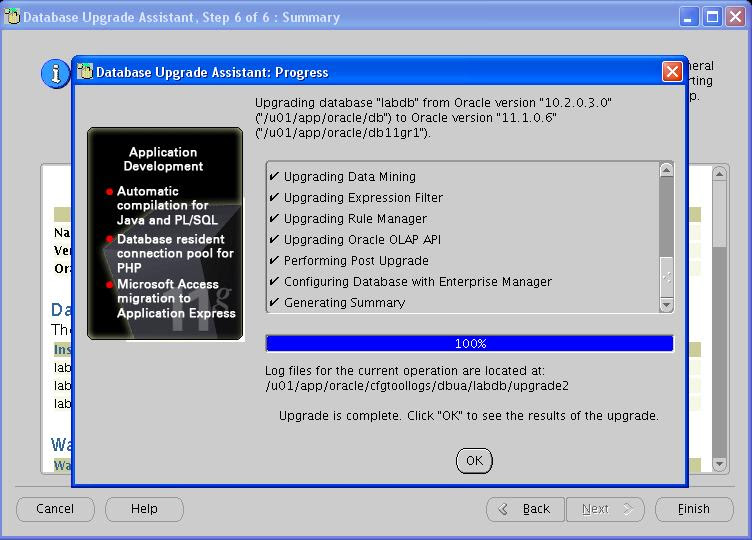Click the scroll-down arrow in the Summary window
Image resolution: width=752 pixels, height=540 pixels.
click(719, 464)
